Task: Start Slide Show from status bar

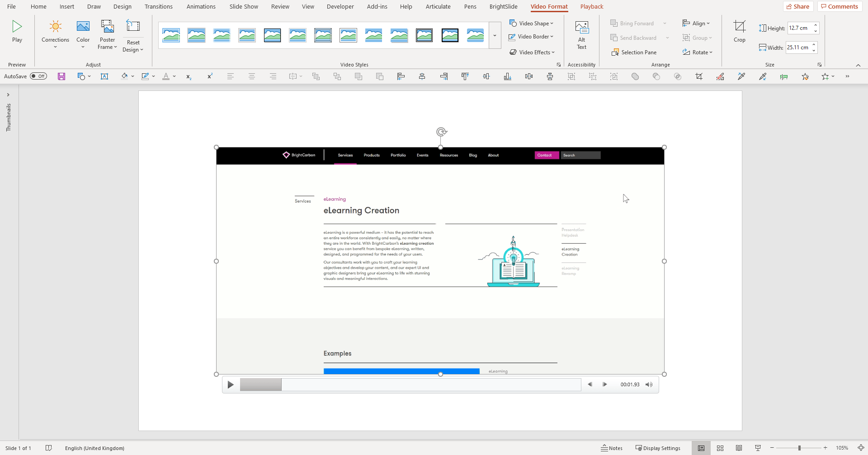Action: coord(758,448)
